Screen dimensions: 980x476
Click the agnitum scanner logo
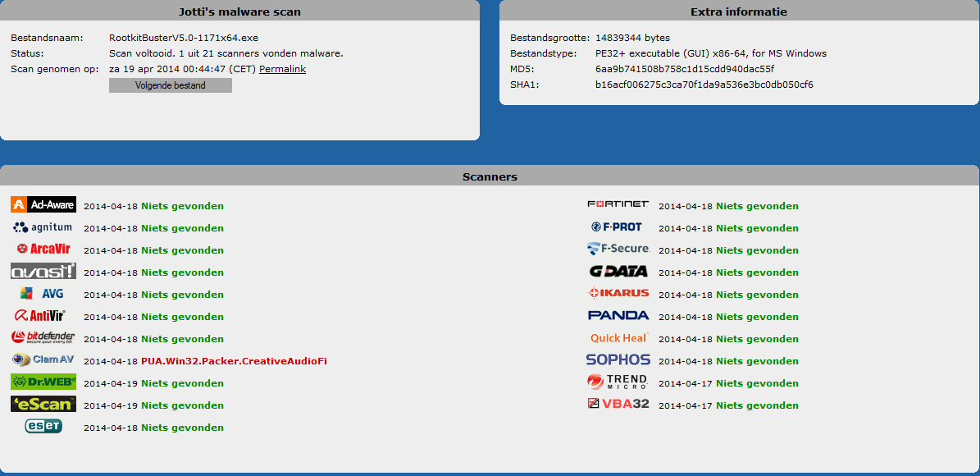(43, 227)
